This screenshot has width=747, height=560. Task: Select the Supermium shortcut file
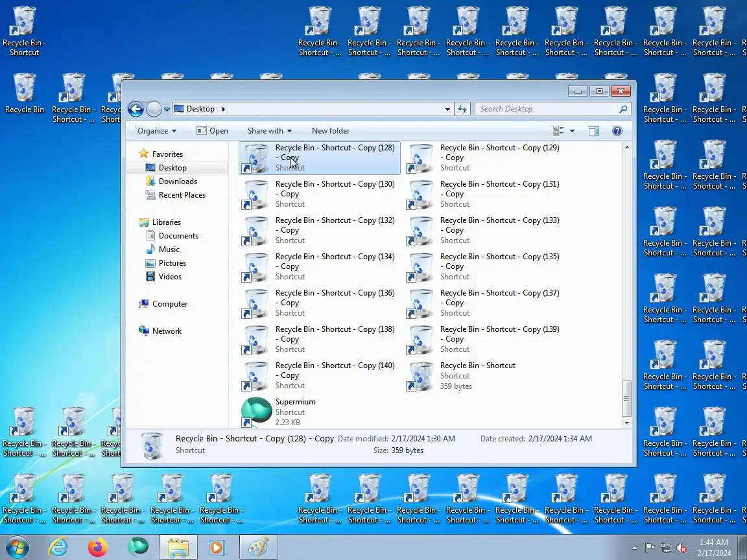tap(320, 412)
